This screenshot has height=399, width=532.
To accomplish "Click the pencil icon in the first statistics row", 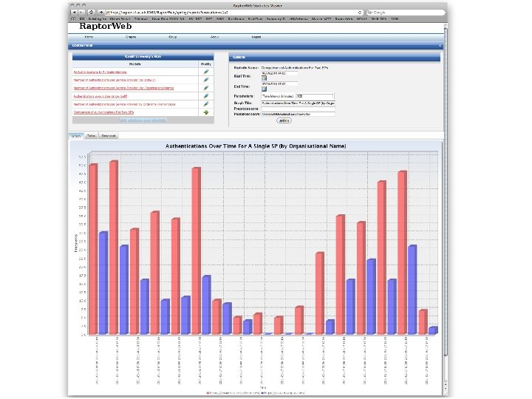I will [206, 72].
